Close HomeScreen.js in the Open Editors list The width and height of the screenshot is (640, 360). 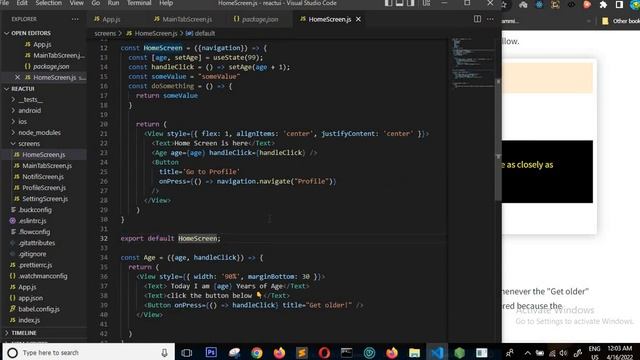17,77
